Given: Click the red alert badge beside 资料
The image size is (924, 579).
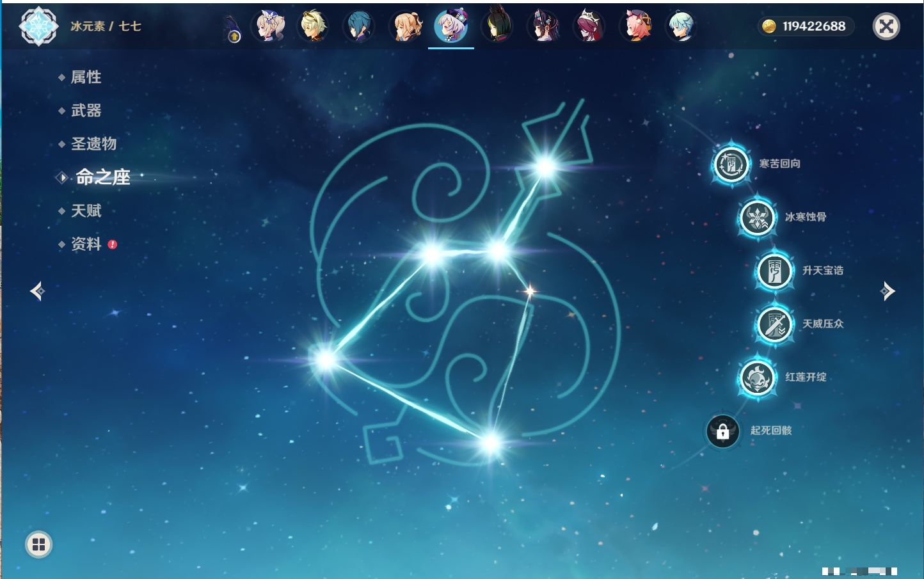Looking at the screenshot, I should [113, 244].
